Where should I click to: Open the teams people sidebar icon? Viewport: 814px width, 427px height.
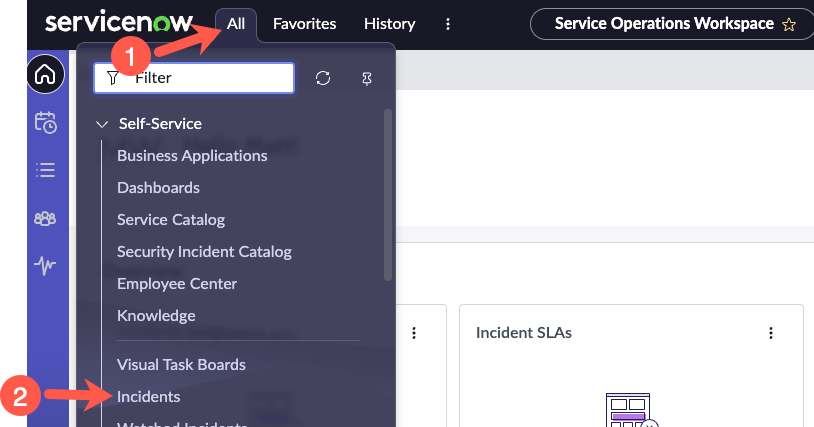pyautogui.click(x=46, y=218)
